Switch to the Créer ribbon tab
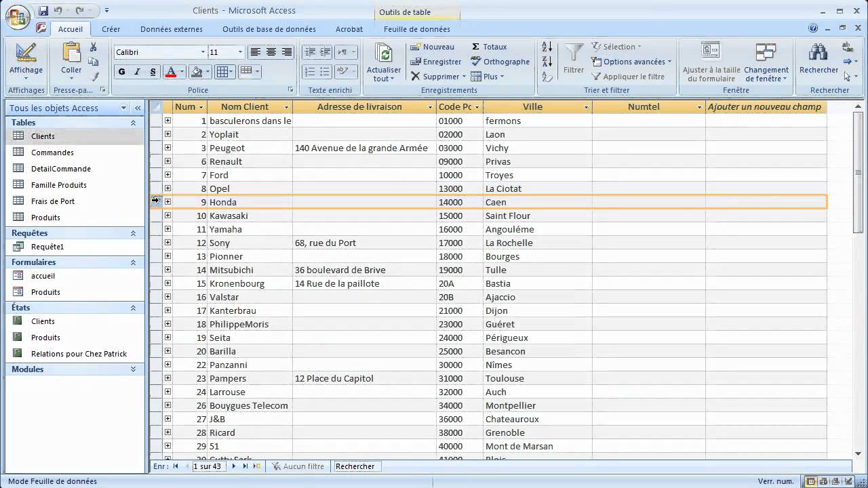This screenshot has height=488, width=868. coord(111,29)
